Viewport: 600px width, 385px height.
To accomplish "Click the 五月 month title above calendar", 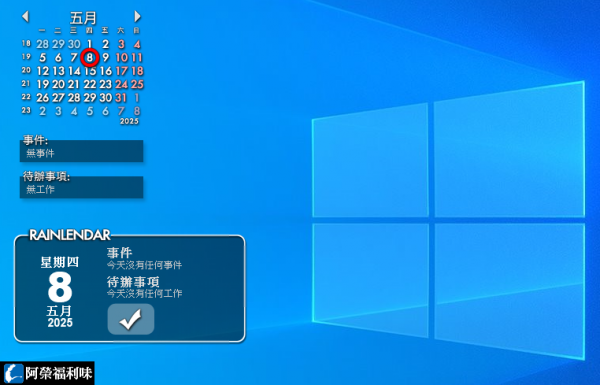I will point(83,18).
